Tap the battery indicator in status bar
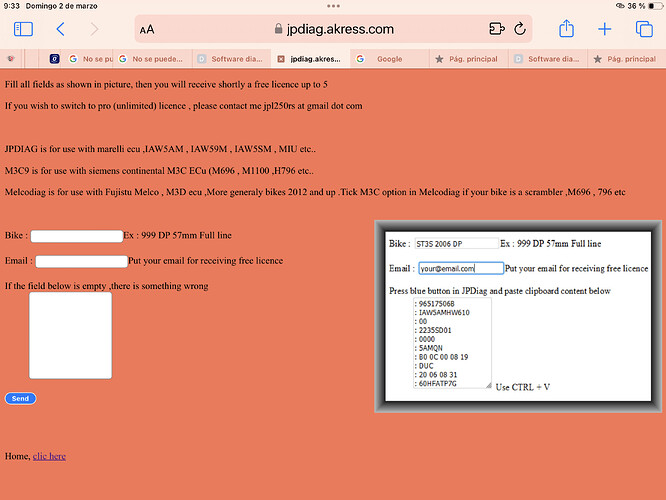Screen dimensions: 666x500 click(656, 6)
